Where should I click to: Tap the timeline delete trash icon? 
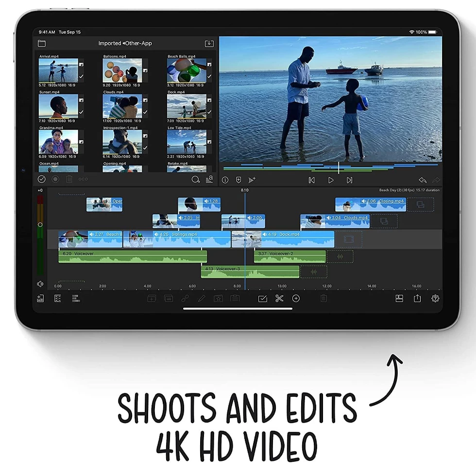323,298
